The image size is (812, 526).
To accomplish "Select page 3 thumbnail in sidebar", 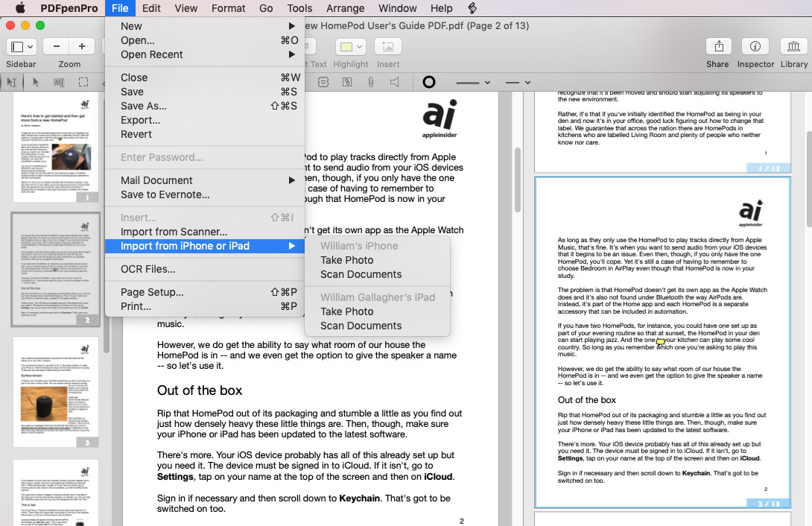I will point(55,392).
